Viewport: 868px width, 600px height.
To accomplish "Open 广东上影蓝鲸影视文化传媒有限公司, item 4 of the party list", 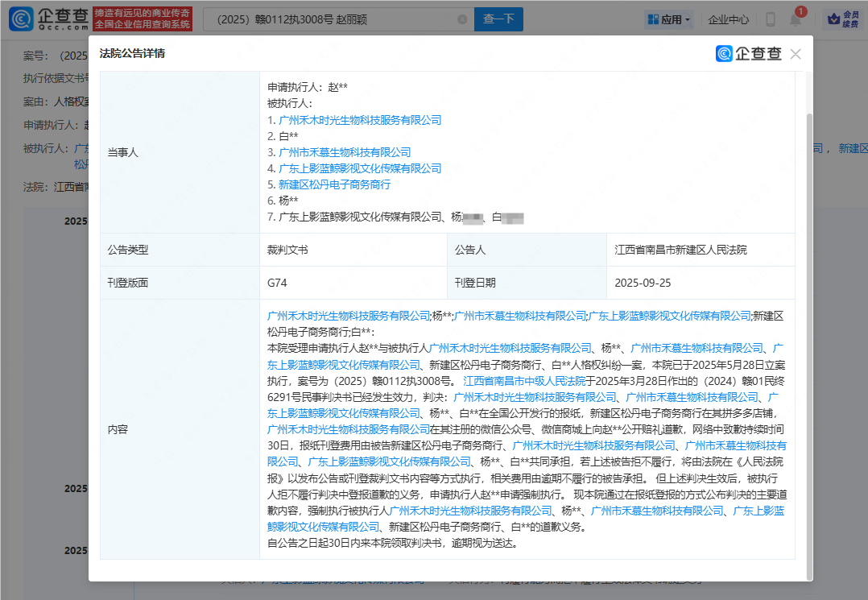I will click(360, 168).
